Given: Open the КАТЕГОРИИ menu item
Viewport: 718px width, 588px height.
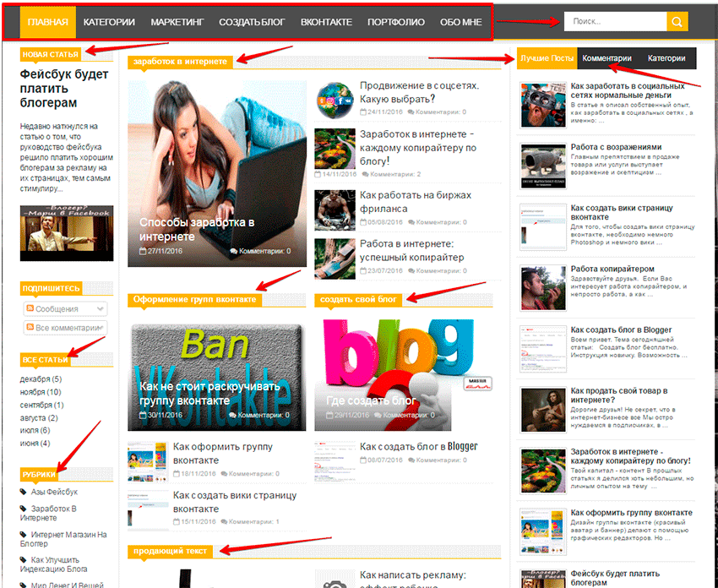Looking at the screenshot, I should 109,22.
